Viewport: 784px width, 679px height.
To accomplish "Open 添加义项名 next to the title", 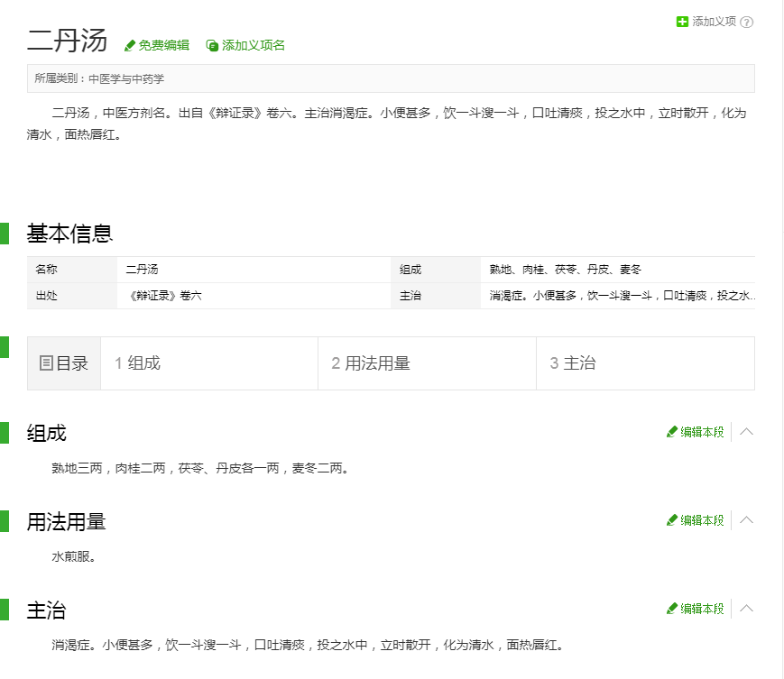I will coord(253,44).
